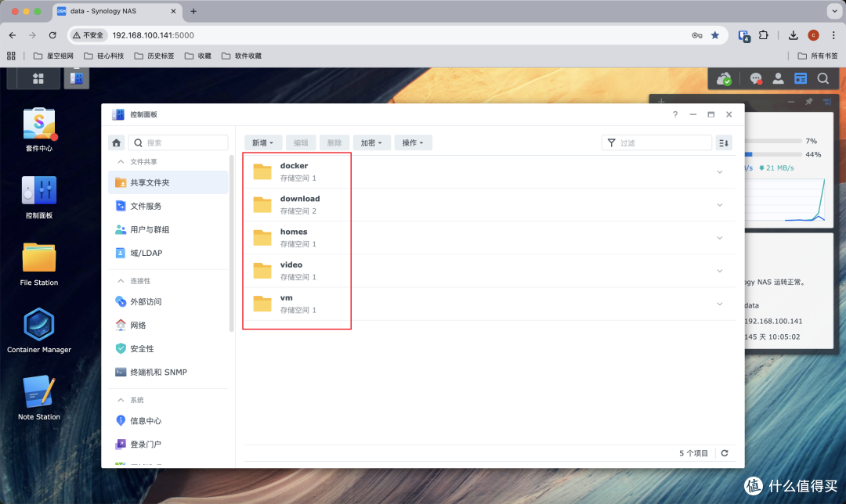Open DSM main menu grid icon
The height and width of the screenshot is (504, 846).
point(38,79)
